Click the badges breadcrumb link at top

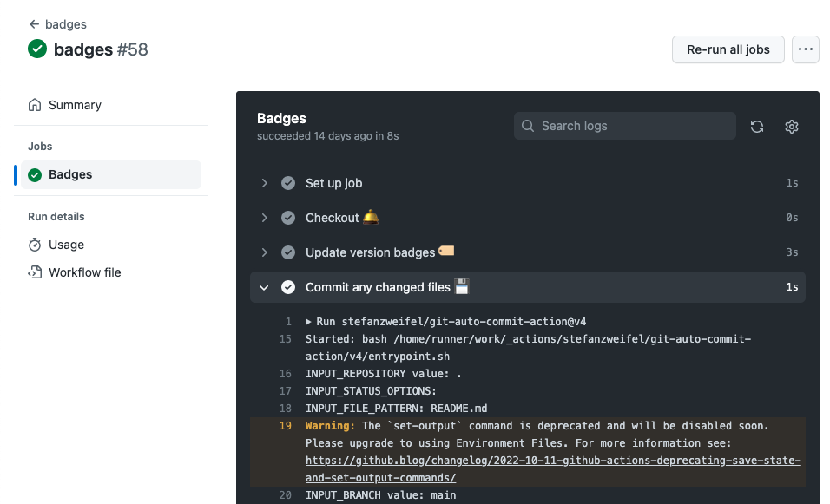[66, 24]
